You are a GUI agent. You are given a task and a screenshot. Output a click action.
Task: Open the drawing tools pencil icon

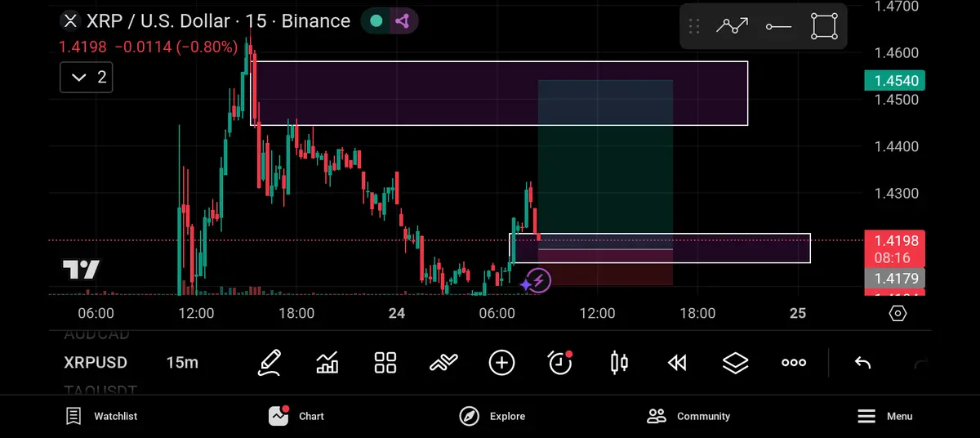[x=269, y=362]
